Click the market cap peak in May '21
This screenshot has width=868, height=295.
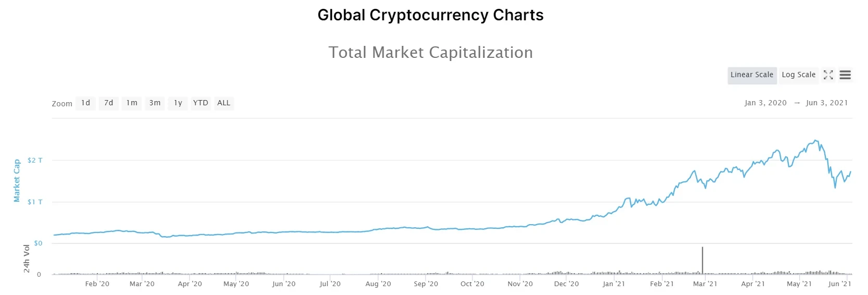click(x=815, y=141)
